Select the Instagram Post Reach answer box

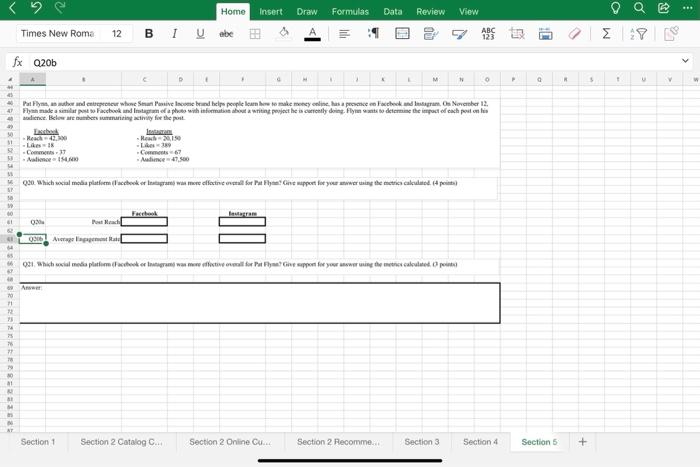click(x=242, y=221)
